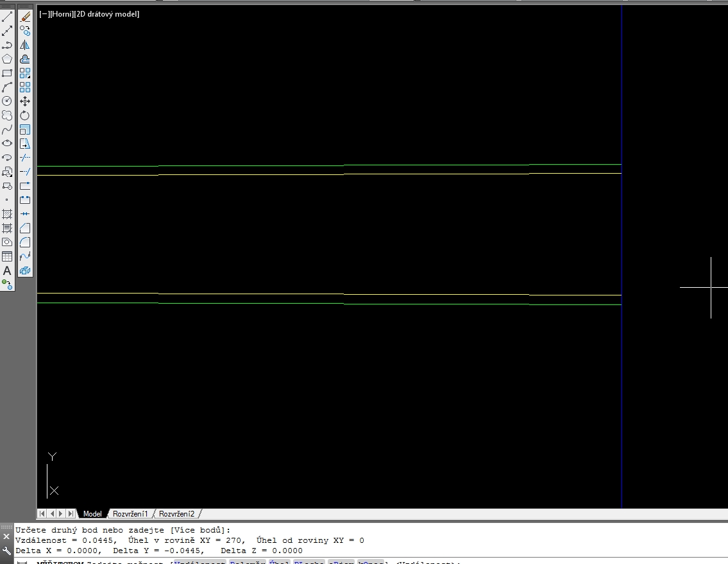
Task: Activate the Rectangle tool
Action: point(7,73)
